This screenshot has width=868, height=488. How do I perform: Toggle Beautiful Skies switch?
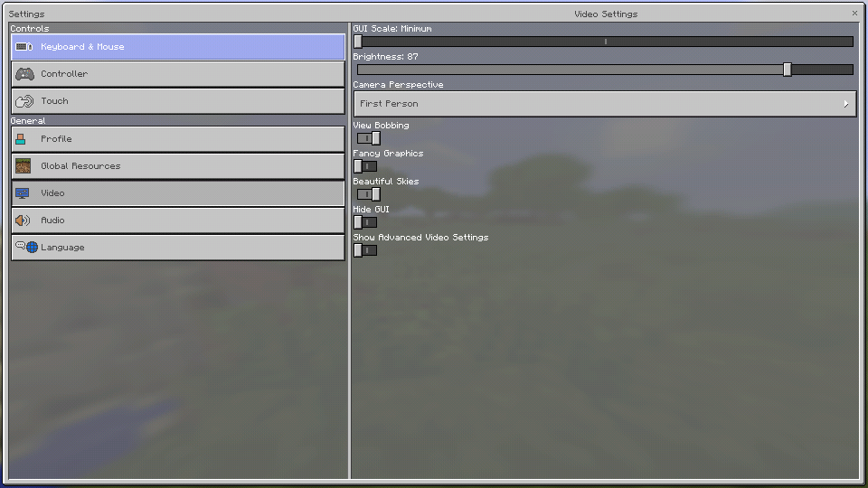click(x=368, y=194)
